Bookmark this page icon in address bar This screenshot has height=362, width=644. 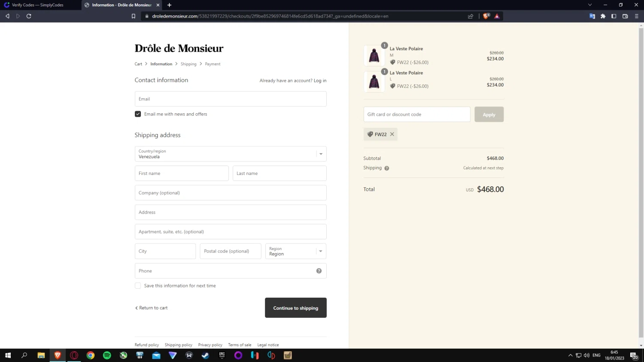(x=134, y=16)
